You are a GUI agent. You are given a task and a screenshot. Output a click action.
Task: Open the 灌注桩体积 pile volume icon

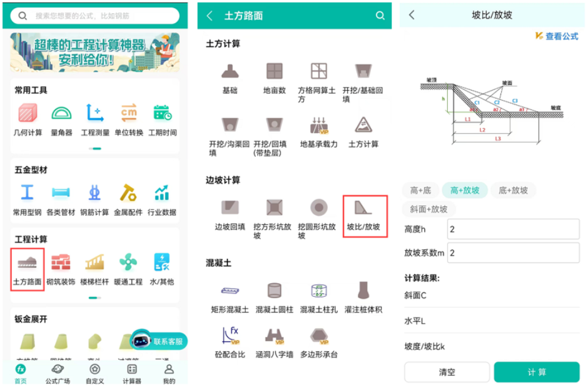click(363, 291)
